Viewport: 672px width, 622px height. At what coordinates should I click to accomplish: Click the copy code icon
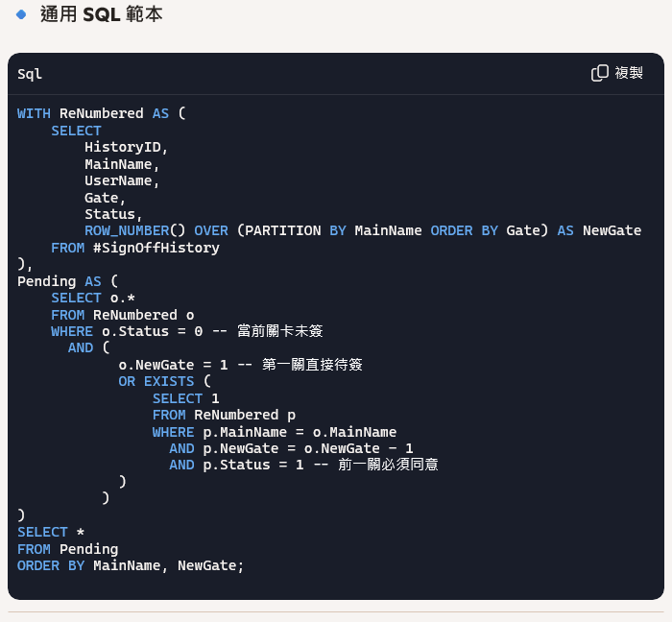pyautogui.click(x=600, y=73)
